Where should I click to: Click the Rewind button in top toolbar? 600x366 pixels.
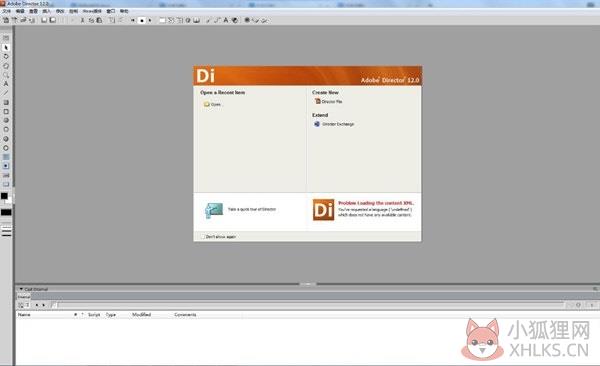(x=133, y=20)
